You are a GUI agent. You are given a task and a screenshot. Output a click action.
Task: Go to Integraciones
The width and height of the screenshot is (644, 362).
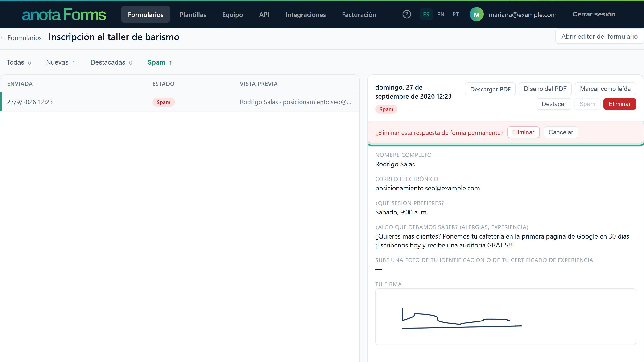(x=305, y=15)
